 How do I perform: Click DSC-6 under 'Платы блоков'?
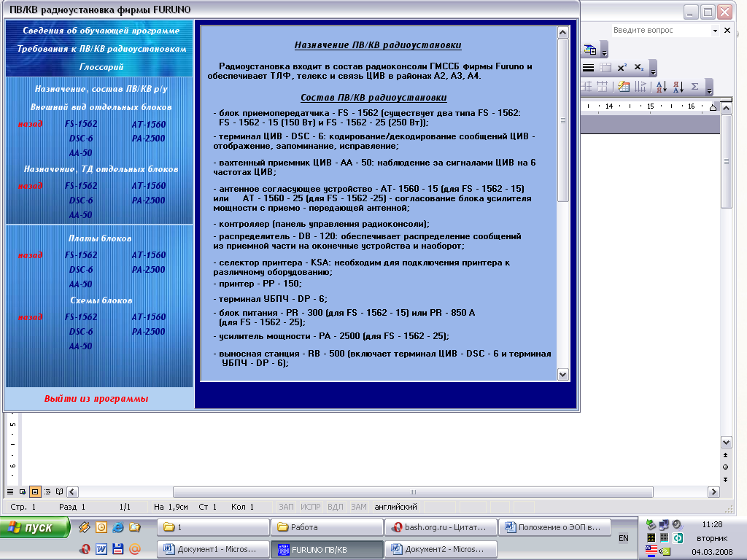click(x=81, y=270)
